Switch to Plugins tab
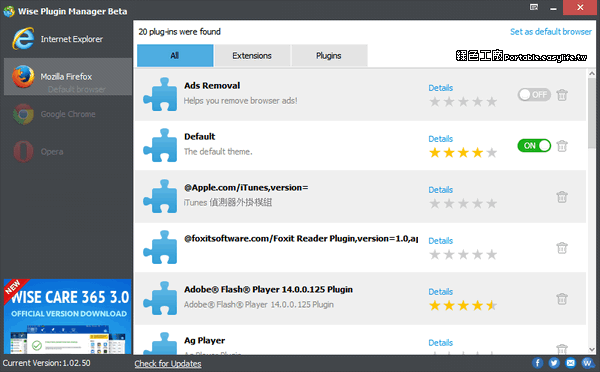This screenshot has height=372, width=600. pos(329,55)
